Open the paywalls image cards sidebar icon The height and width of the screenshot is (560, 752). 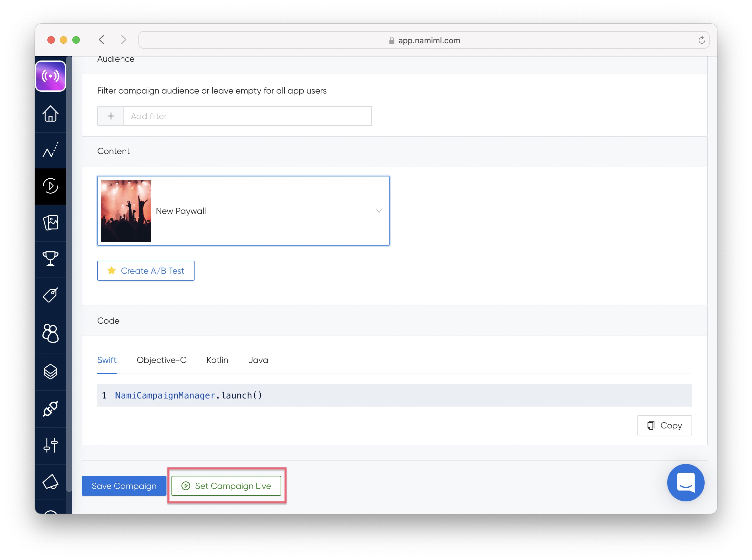click(x=51, y=223)
